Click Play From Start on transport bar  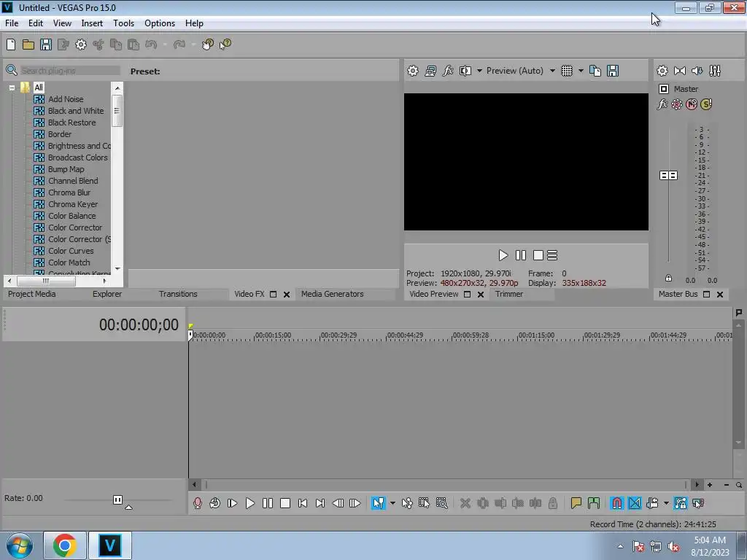[x=233, y=503]
